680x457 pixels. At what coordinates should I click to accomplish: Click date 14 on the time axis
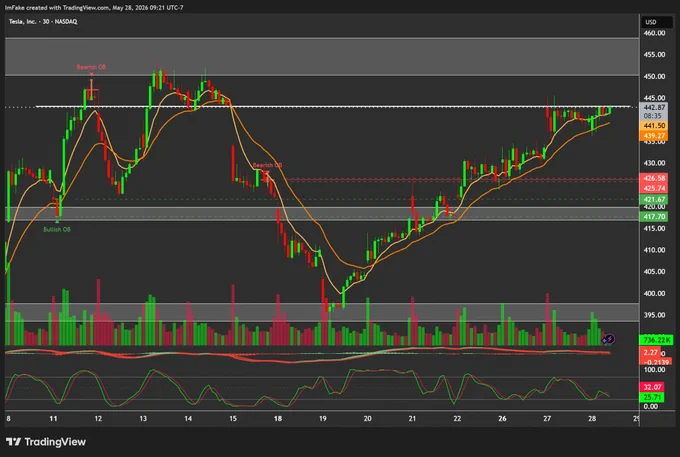(188, 418)
